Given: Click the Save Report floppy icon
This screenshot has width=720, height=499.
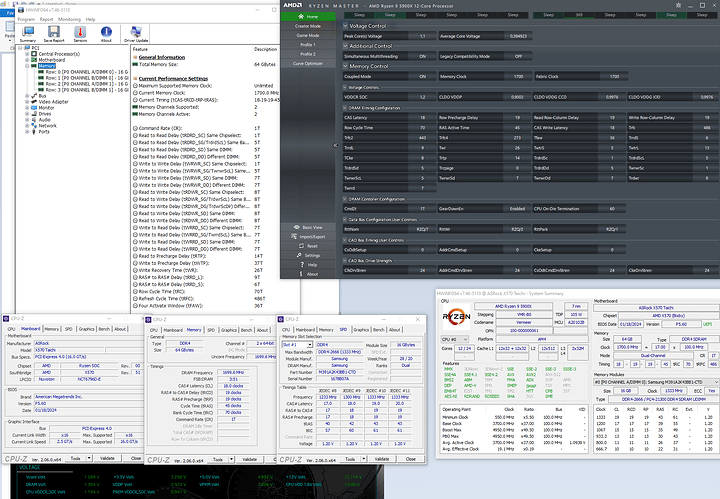Looking at the screenshot, I should tap(54, 34).
